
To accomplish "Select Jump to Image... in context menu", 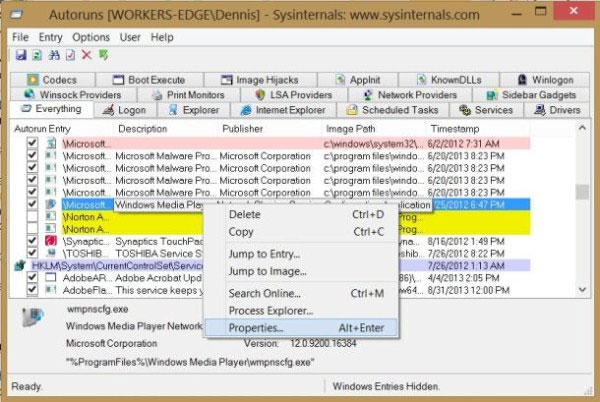I will 301,271.
